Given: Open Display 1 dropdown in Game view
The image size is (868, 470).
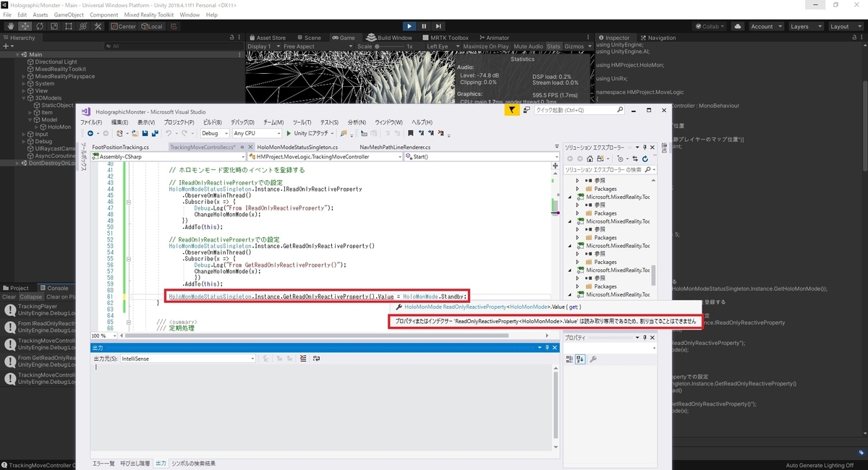Looking at the screenshot, I should coord(263,46).
